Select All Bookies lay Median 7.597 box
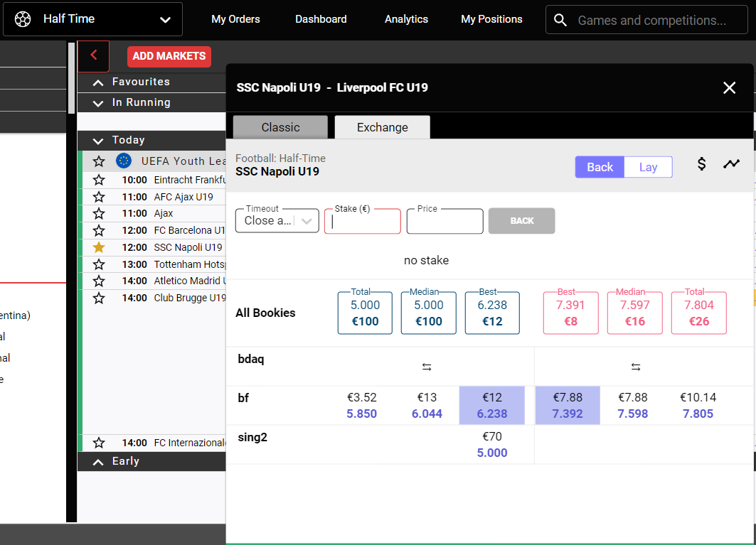Image resolution: width=756 pixels, height=545 pixels. point(635,313)
